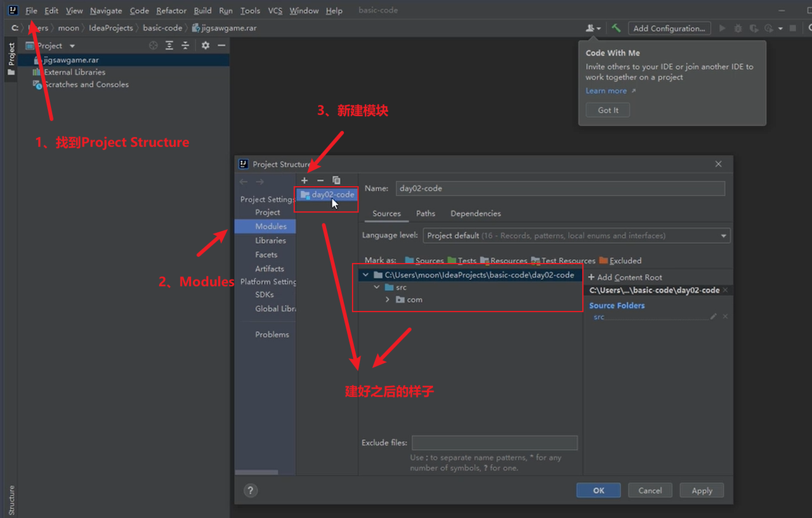Click the Debug bug icon in toolbar

tap(738, 28)
